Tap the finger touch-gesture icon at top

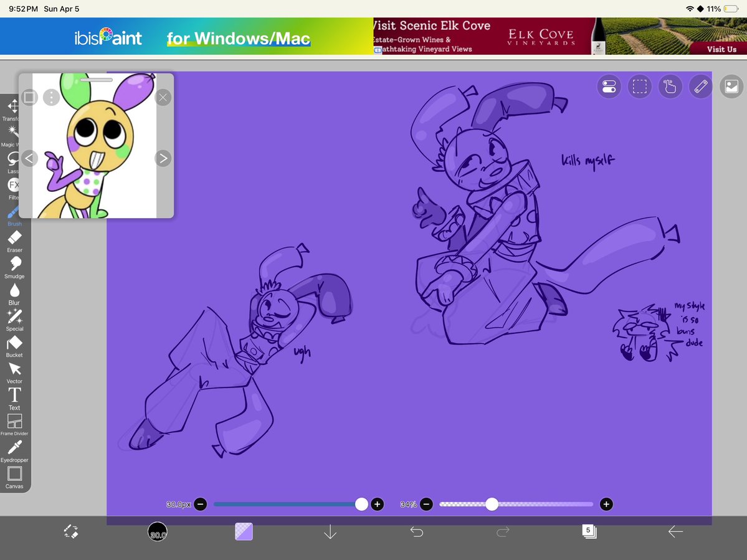(670, 87)
